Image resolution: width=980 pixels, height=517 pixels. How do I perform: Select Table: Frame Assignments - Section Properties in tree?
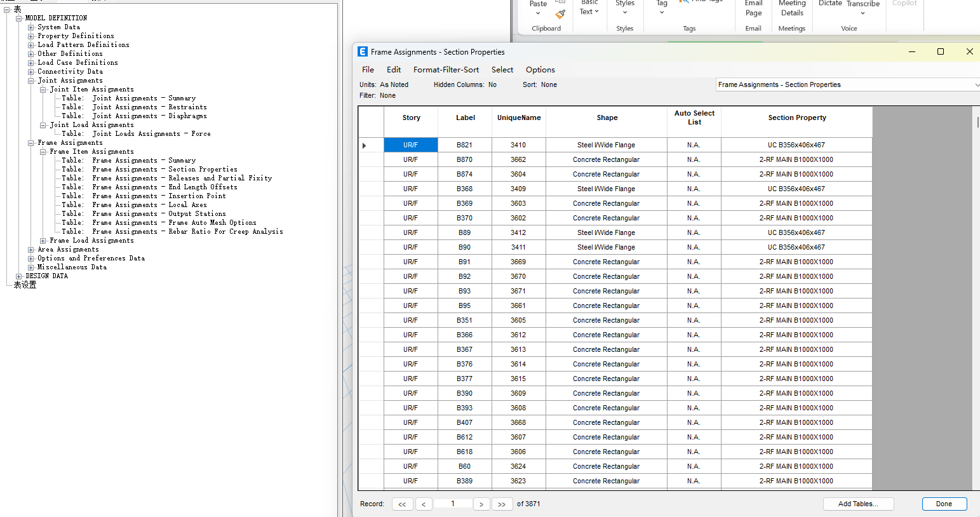(x=149, y=170)
